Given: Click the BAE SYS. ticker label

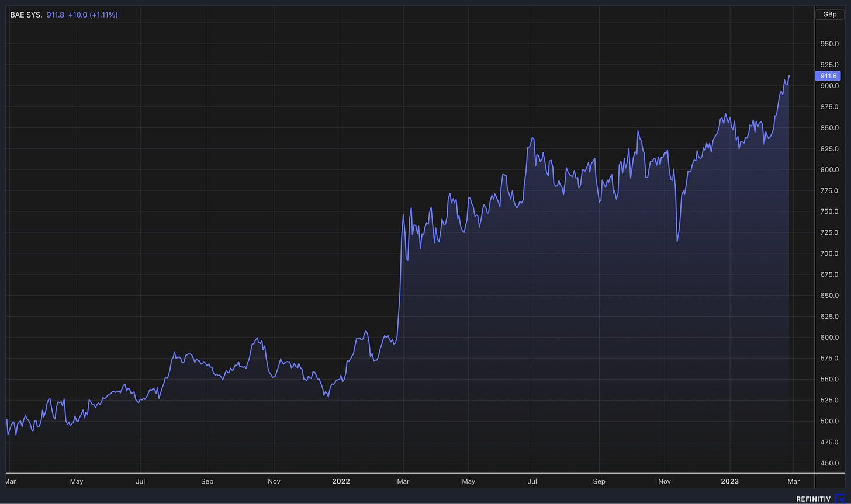Looking at the screenshot, I should (26, 15).
